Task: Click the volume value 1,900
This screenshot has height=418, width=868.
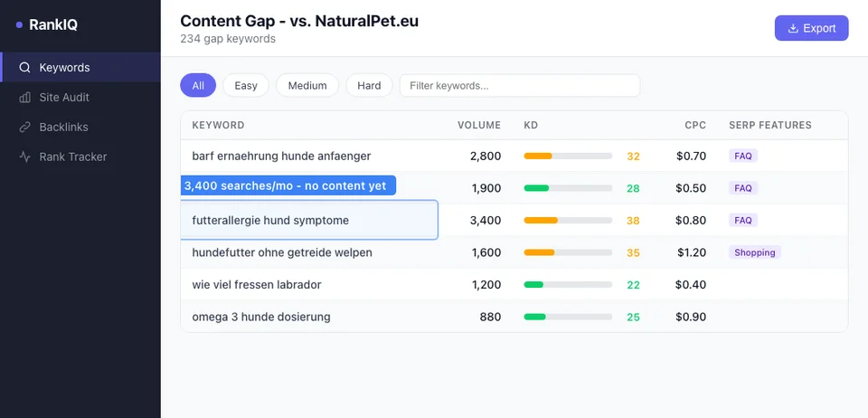Action: [486, 188]
